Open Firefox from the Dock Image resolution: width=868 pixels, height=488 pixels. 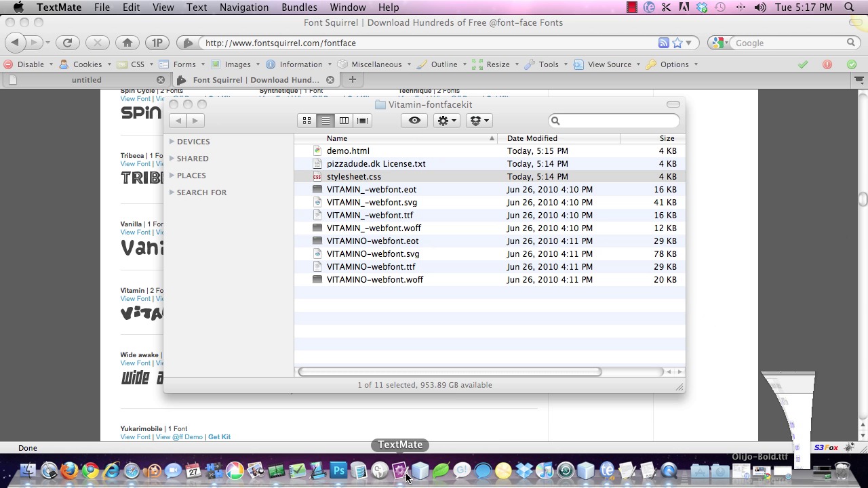click(x=69, y=470)
